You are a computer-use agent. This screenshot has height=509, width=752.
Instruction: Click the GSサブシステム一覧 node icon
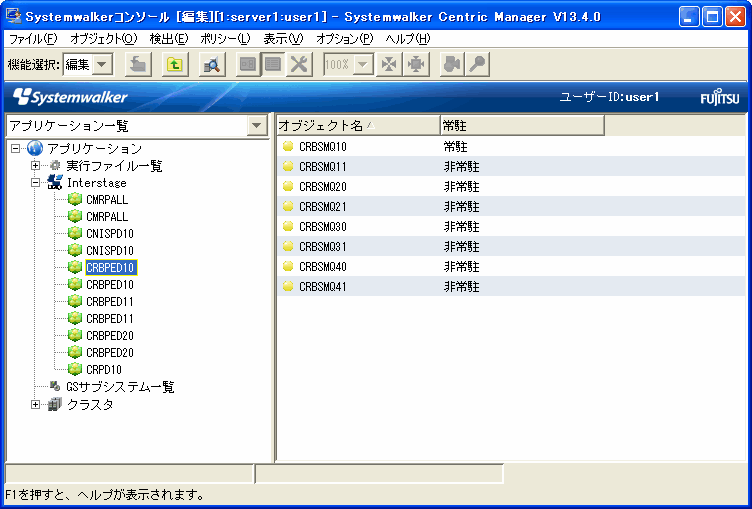point(55,387)
